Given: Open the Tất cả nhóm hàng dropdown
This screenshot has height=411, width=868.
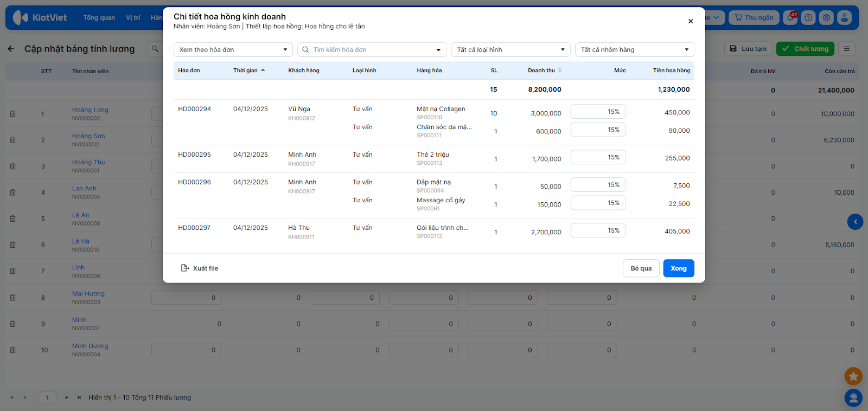Looking at the screenshot, I should pos(634,50).
